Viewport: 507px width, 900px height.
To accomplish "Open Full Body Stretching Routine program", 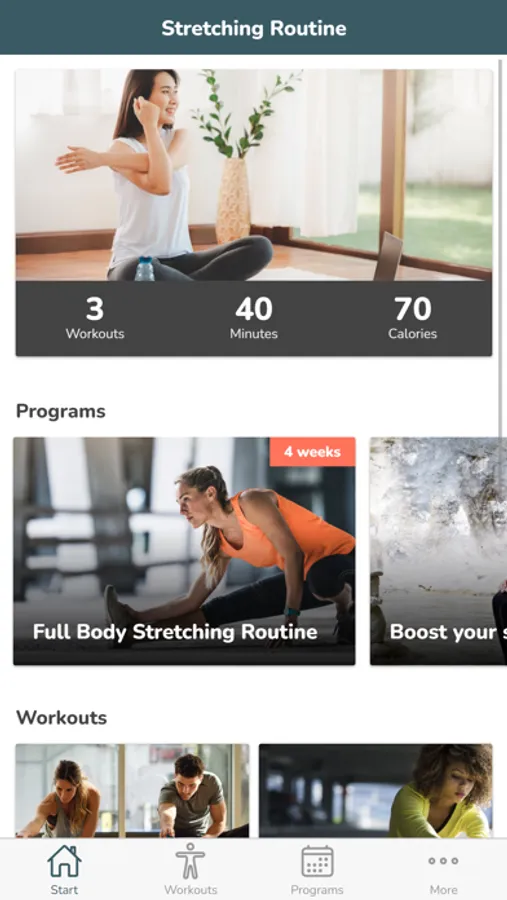I will [184, 551].
